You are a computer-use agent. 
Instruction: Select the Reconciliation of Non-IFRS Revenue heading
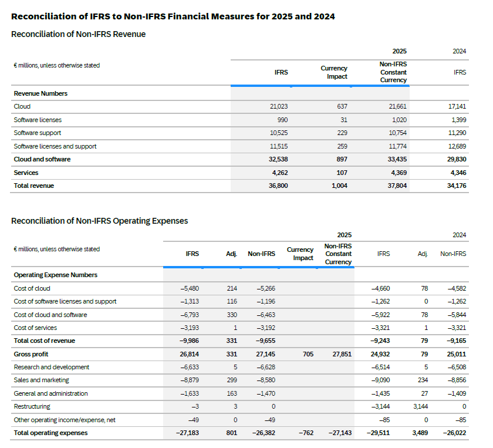point(79,34)
